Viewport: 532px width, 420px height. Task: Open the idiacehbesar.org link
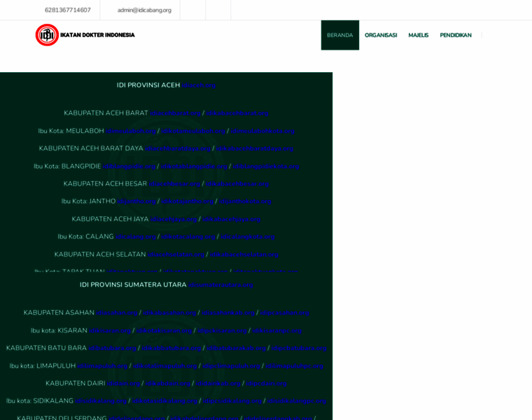174,184
